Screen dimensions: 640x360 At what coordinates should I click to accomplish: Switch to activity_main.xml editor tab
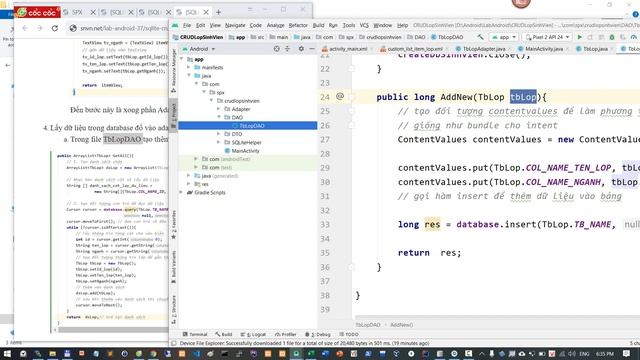348,49
